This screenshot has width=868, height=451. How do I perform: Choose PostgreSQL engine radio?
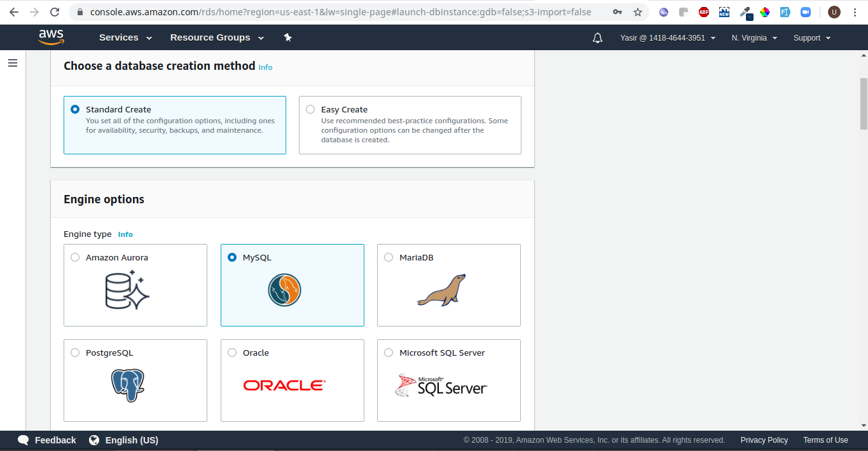[x=75, y=353]
